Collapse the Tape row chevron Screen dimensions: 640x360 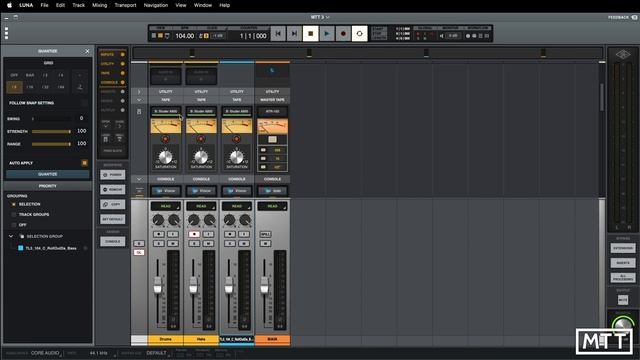point(139,100)
